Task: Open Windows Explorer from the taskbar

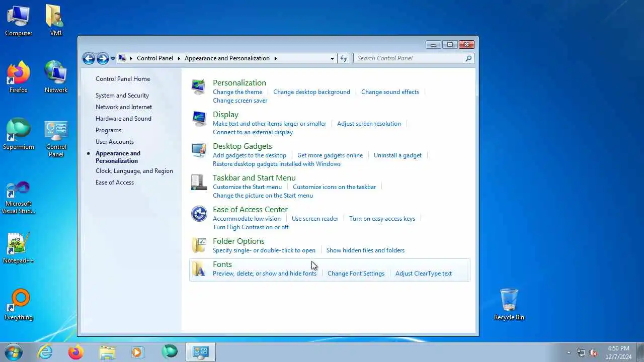Action: (x=107, y=352)
